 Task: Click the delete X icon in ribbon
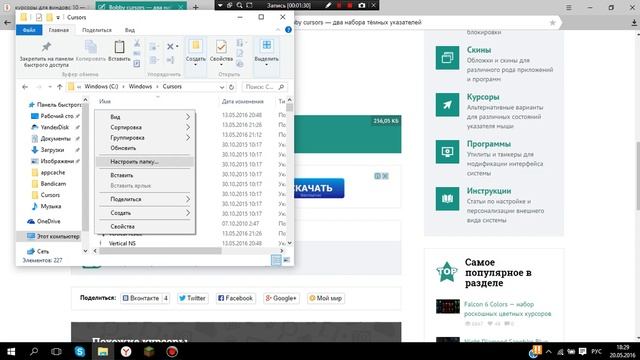pos(170,47)
